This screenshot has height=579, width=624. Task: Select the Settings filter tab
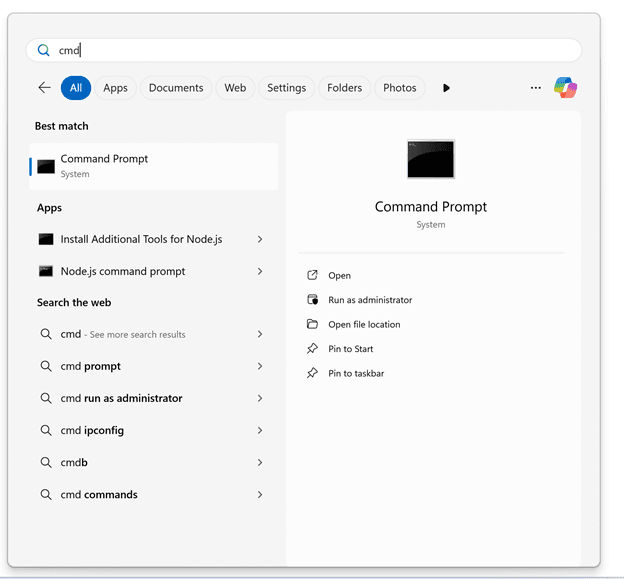(287, 88)
